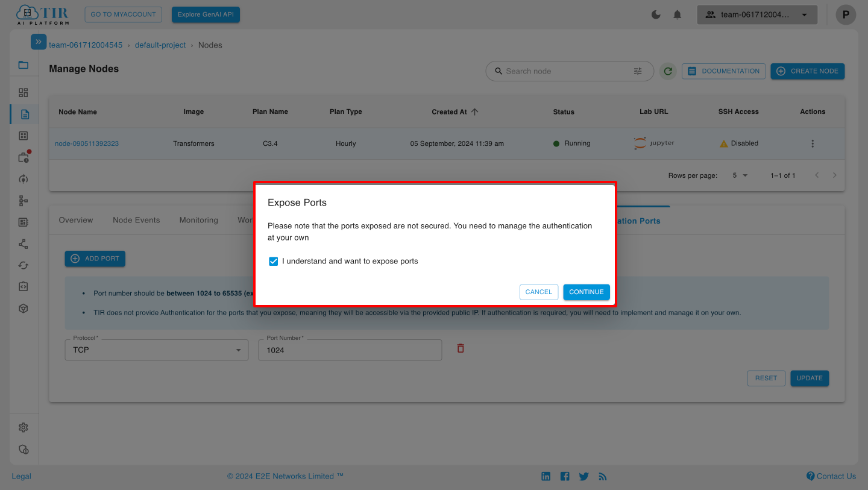This screenshot has width=868, height=490.
Task: Open Rows per page dropdown
Action: coord(740,175)
